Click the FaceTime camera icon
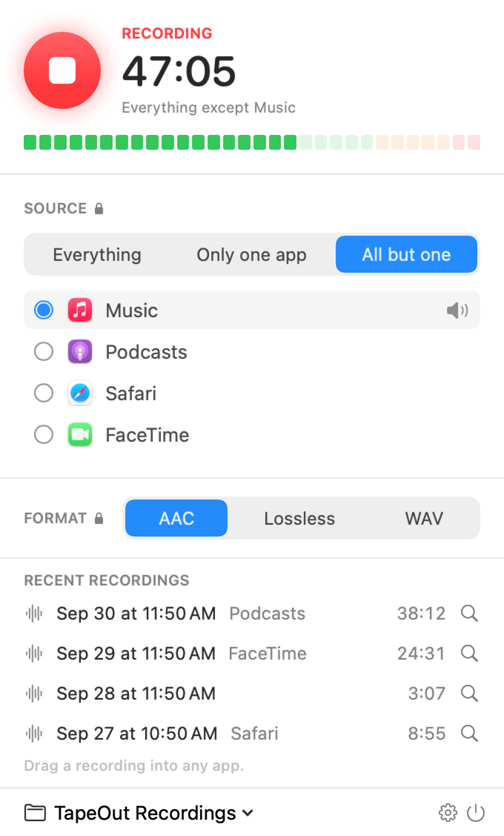 (x=80, y=435)
